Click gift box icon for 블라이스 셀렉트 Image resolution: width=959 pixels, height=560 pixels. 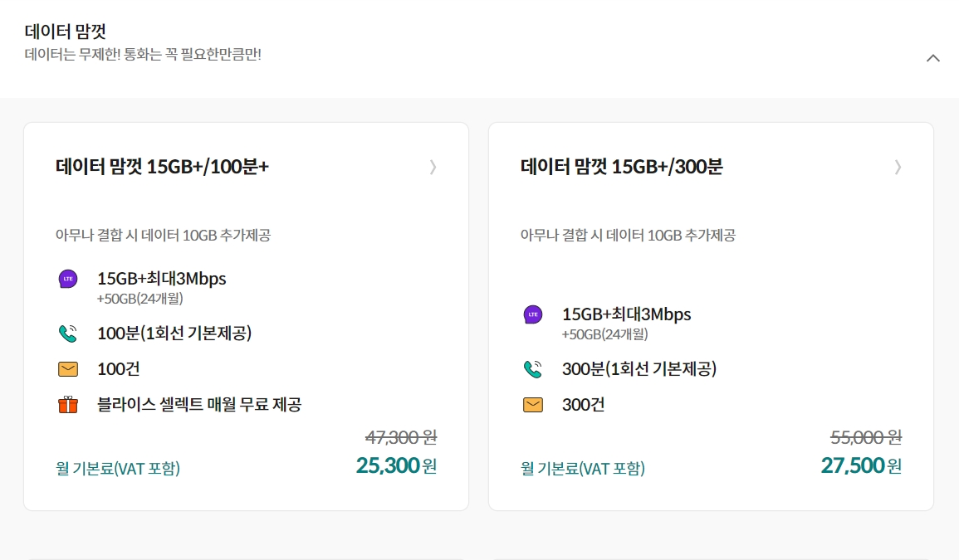pyautogui.click(x=68, y=405)
